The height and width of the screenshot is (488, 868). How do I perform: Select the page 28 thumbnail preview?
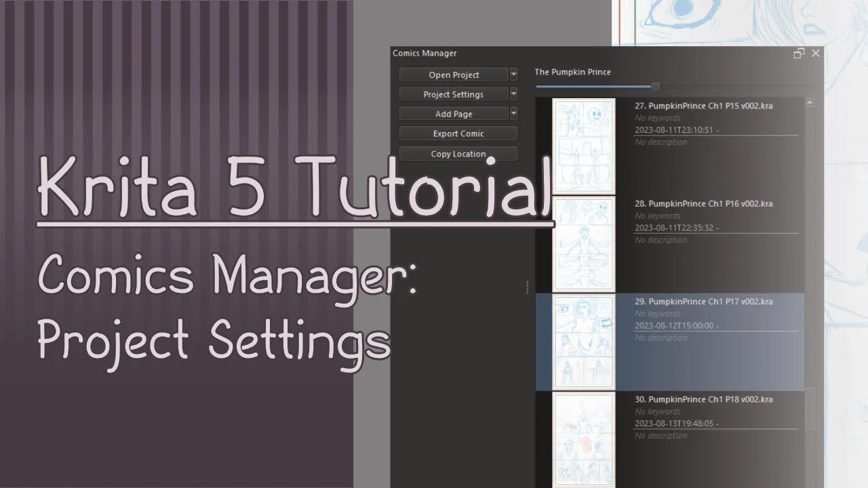tap(583, 244)
